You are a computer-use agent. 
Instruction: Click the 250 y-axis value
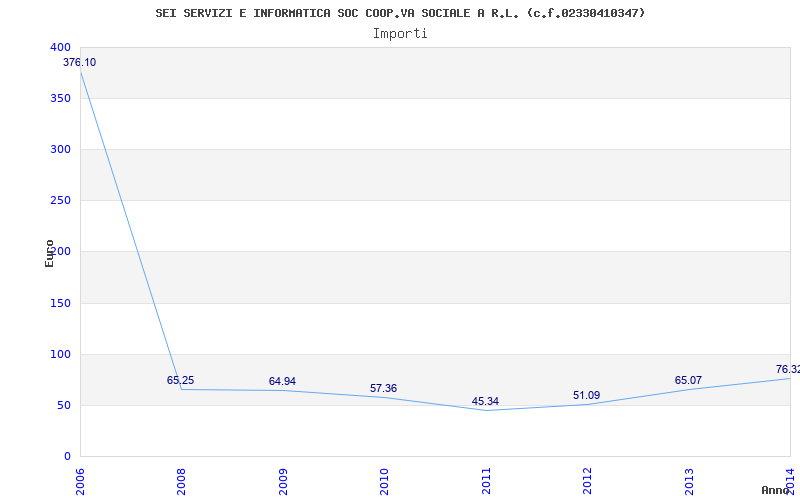pos(60,201)
